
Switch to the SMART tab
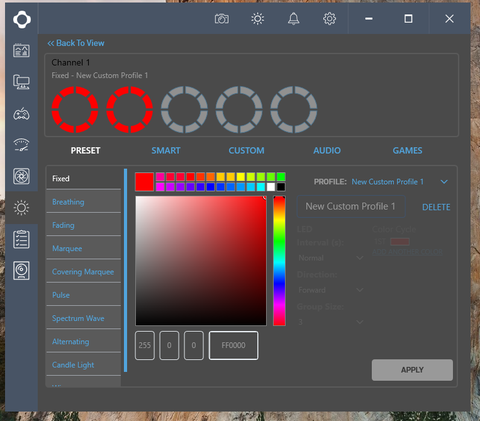tap(166, 151)
